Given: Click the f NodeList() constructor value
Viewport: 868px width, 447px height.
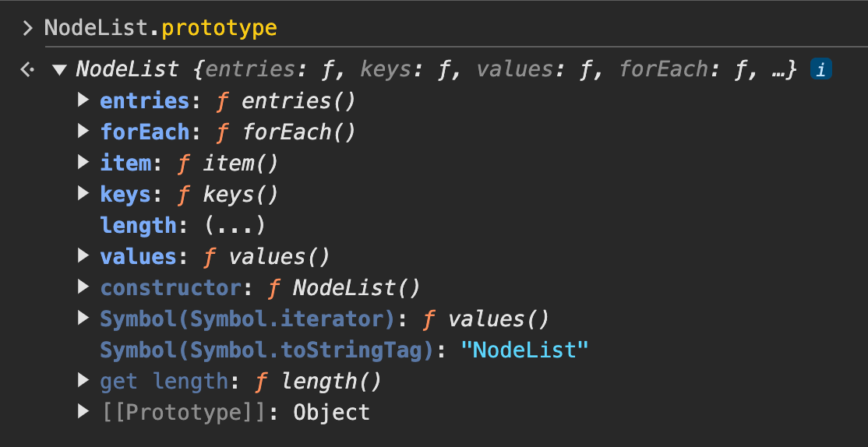Looking at the screenshot, I should pyautogui.click(x=344, y=288).
